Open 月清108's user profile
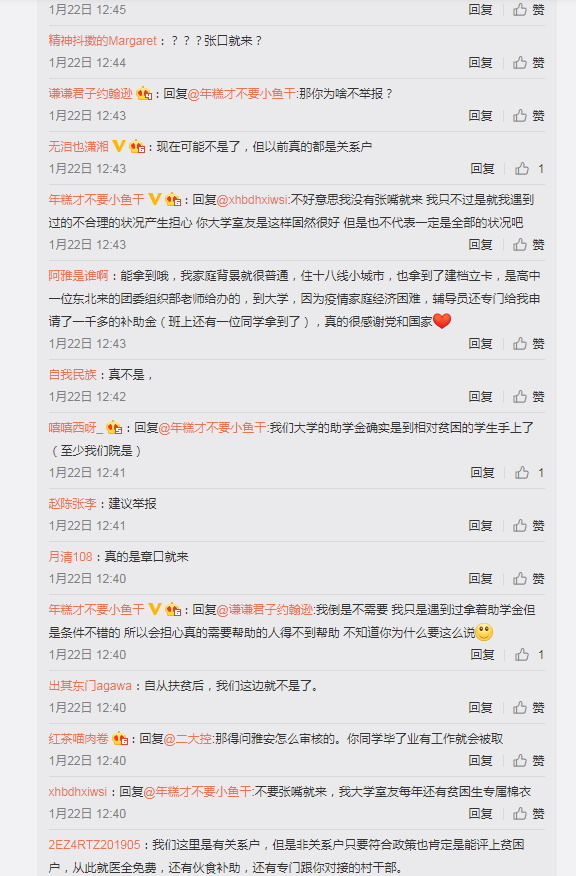The image size is (576, 876). coord(70,556)
